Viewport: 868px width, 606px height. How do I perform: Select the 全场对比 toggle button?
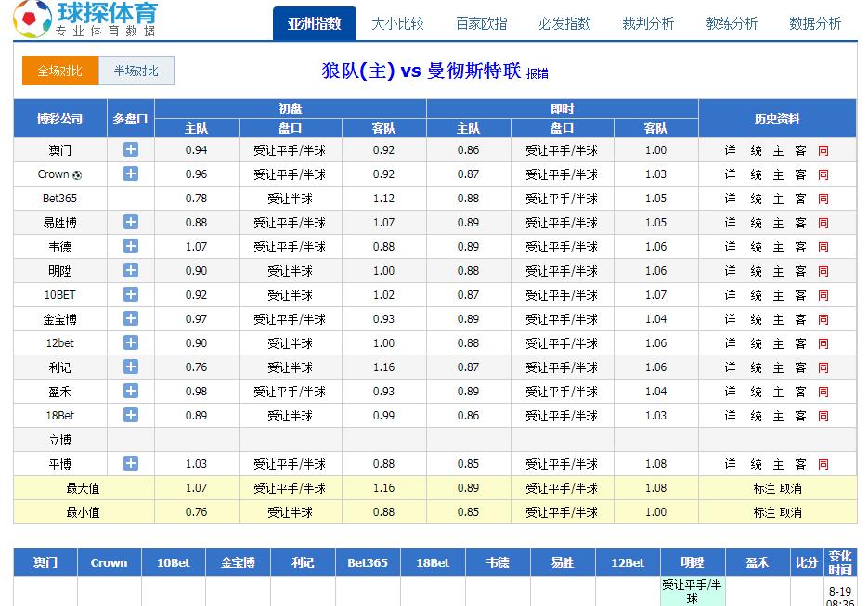click(x=59, y=71)
